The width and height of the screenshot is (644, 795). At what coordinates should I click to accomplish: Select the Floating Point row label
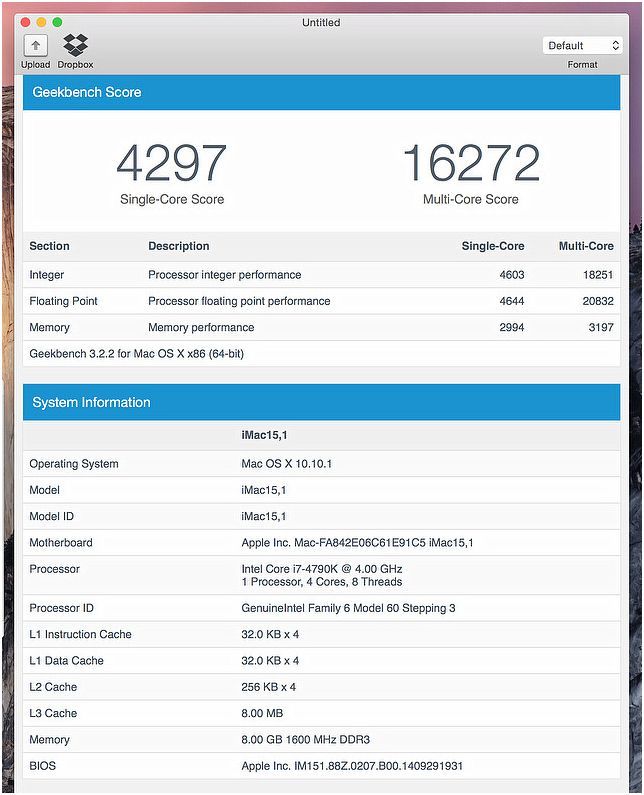point(63,301)
